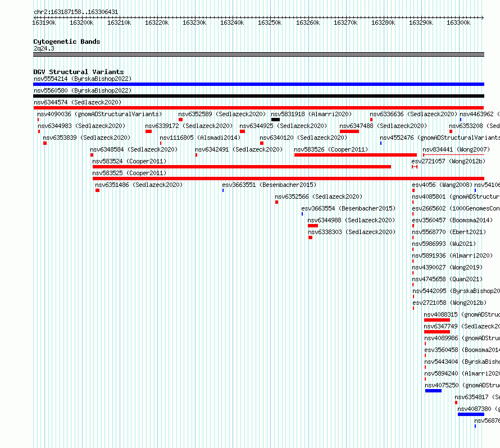Viewport: 500px width, 448px height.
Task: Select nsv6344988 (Sedlazeck2020) label
Action: tap(351, 220)
